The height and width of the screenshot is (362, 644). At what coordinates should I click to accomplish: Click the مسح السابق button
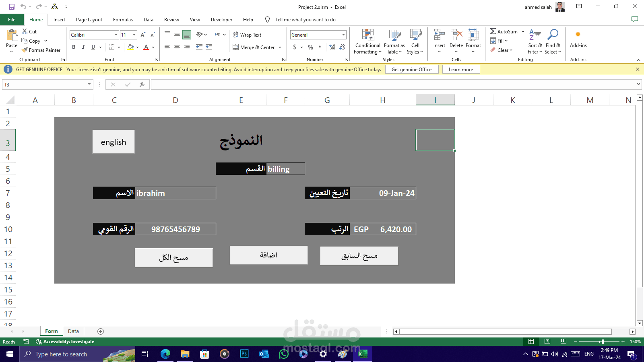click(359, 256)
